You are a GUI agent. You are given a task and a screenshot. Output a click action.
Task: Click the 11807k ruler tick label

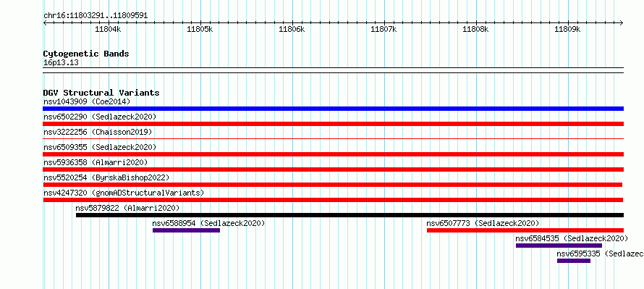point(384,29)
